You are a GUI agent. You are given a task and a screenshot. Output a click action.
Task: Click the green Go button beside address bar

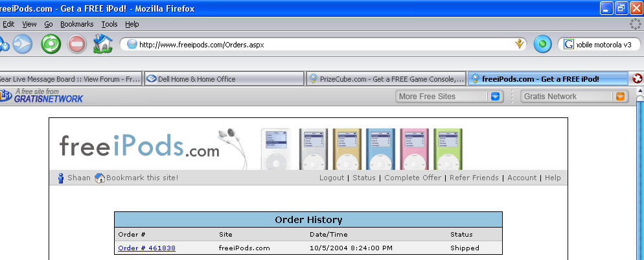pyautogui.click(x=542, y=44)
